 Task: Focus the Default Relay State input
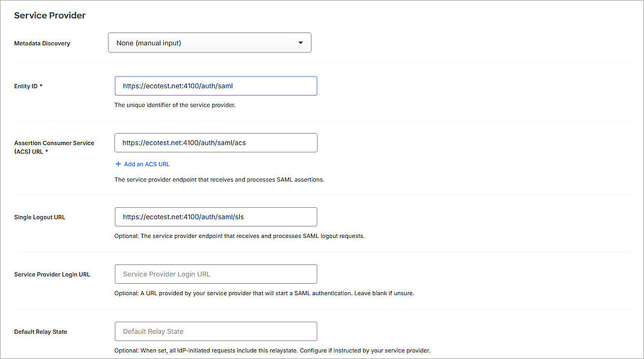point(216,331)
